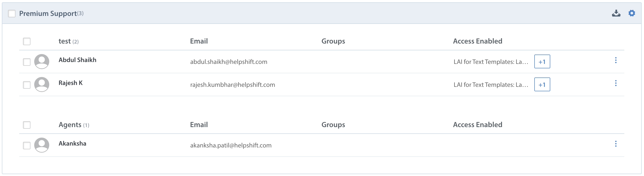Click the download export icon
Screen dimensions: 644x176
coord(616,13)
